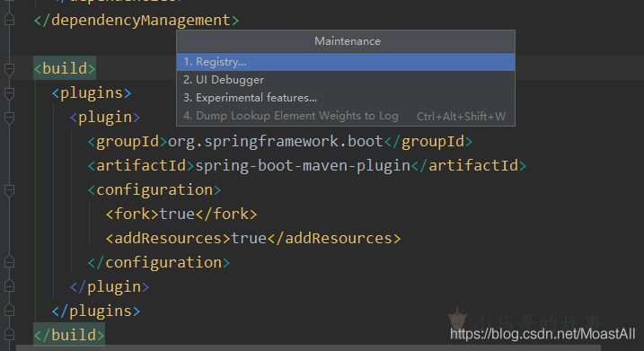Collapse the plugins opening tag fold marker
Viewport: 644px width, 351px height.
pyautogui.click(x=9, y=93)
